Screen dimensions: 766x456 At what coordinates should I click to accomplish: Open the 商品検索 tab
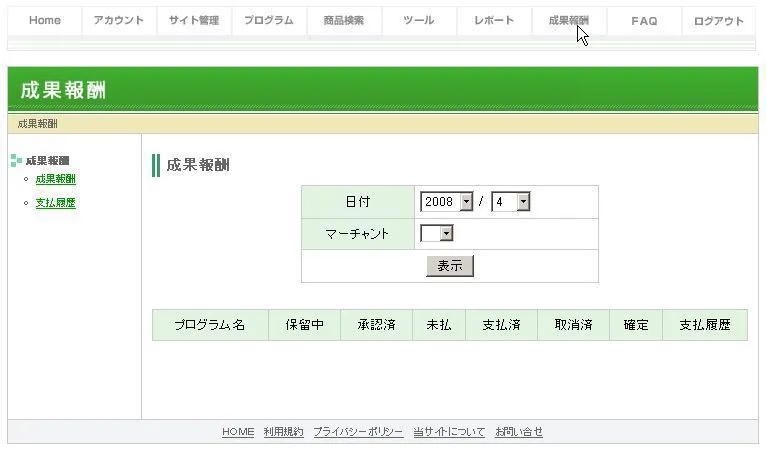[344, 21]
